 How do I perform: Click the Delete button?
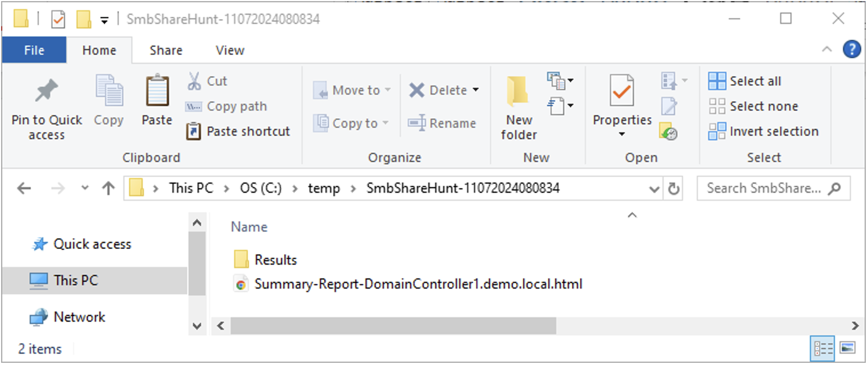pos(438,90)
